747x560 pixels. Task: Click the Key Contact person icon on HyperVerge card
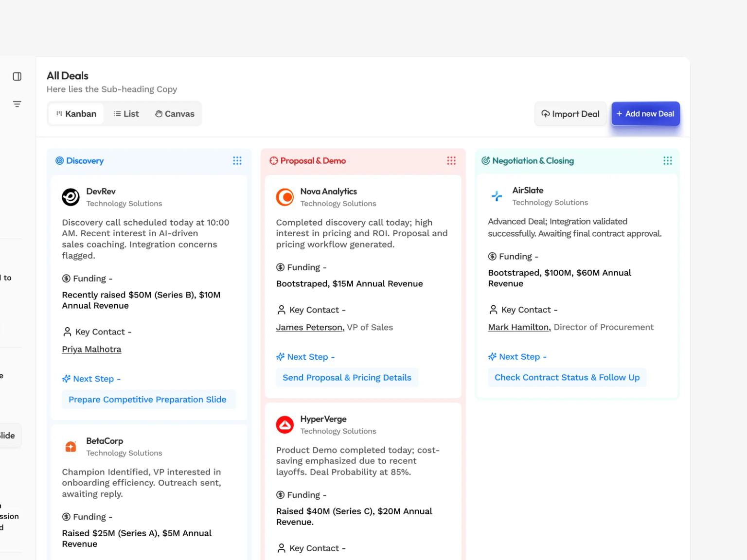(281, 548)
